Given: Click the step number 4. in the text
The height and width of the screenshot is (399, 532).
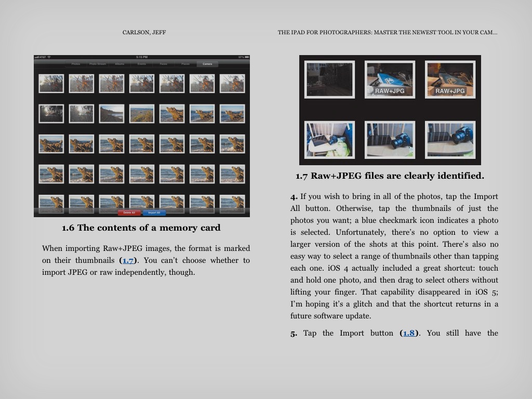Looking at the screenshot, I should click(294, 197).
